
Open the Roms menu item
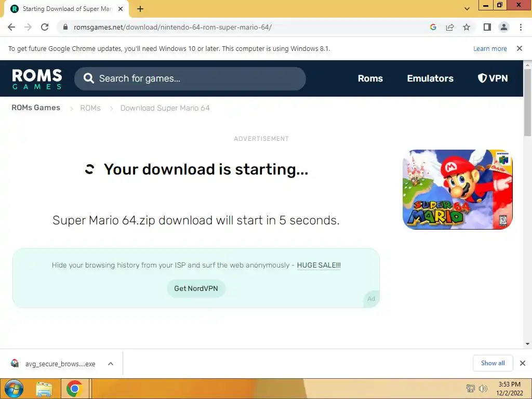[370, 78]
